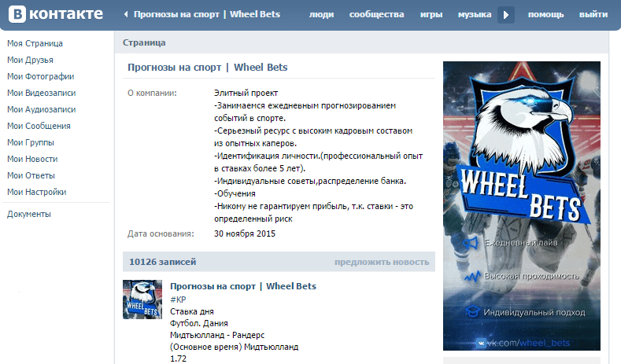Open Мои Сообщения in sidebar
Viewport: 621px width, 364px height.
click(39, 127)
